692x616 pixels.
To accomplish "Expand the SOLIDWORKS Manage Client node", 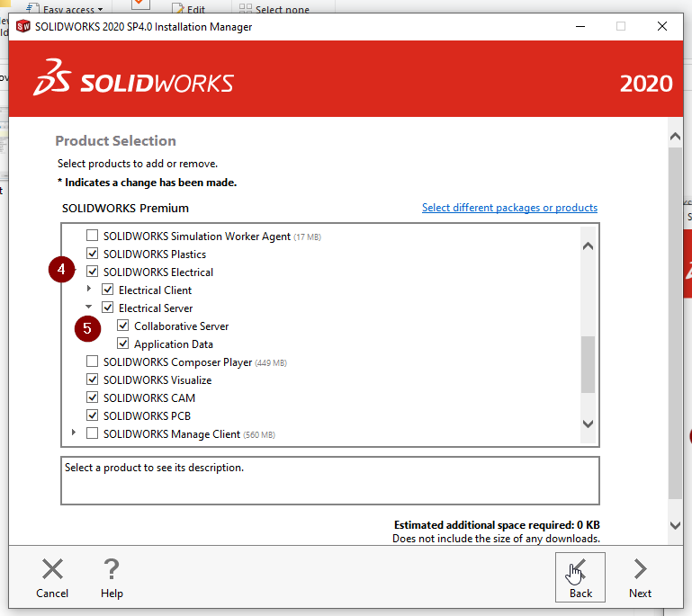I will tap(73, 434).
